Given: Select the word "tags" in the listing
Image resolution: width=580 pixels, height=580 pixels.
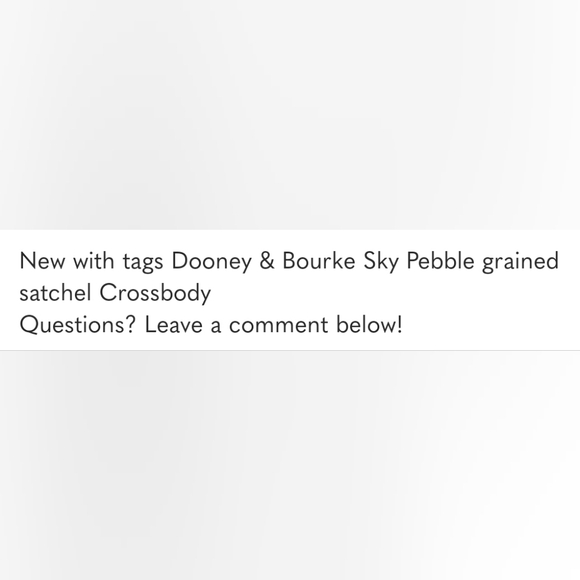Looking at the screenshot, I should 143,263.
